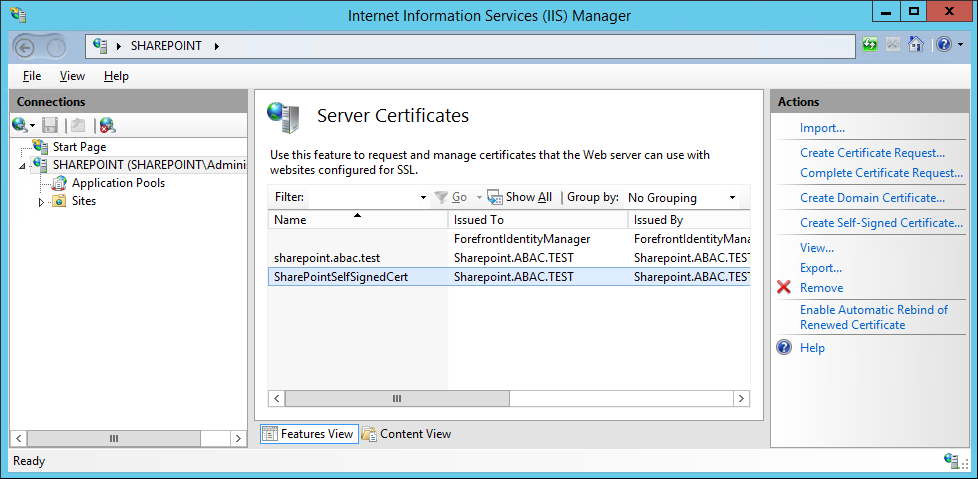Sort by the Name column header
The image size is (978, 479).
coord(358,220)
